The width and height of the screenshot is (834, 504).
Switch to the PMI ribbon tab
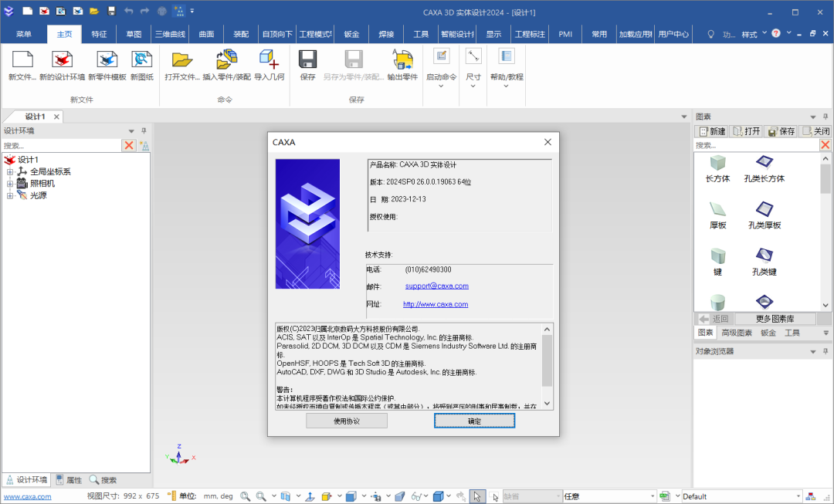coord(565,34)
